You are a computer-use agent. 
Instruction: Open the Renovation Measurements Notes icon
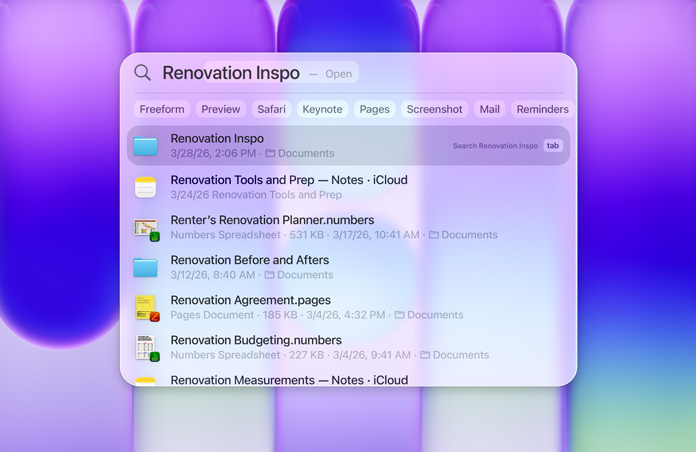[146, 380]
